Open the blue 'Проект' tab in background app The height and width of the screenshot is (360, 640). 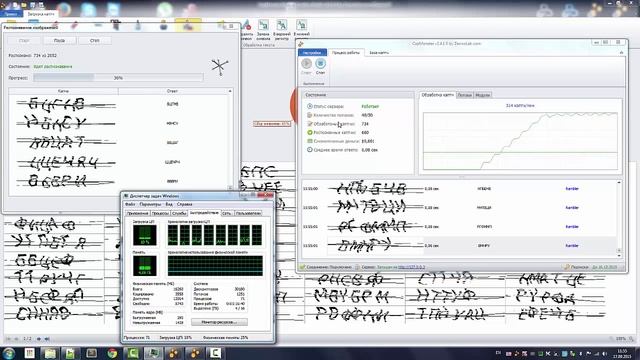tap(11, 14)
